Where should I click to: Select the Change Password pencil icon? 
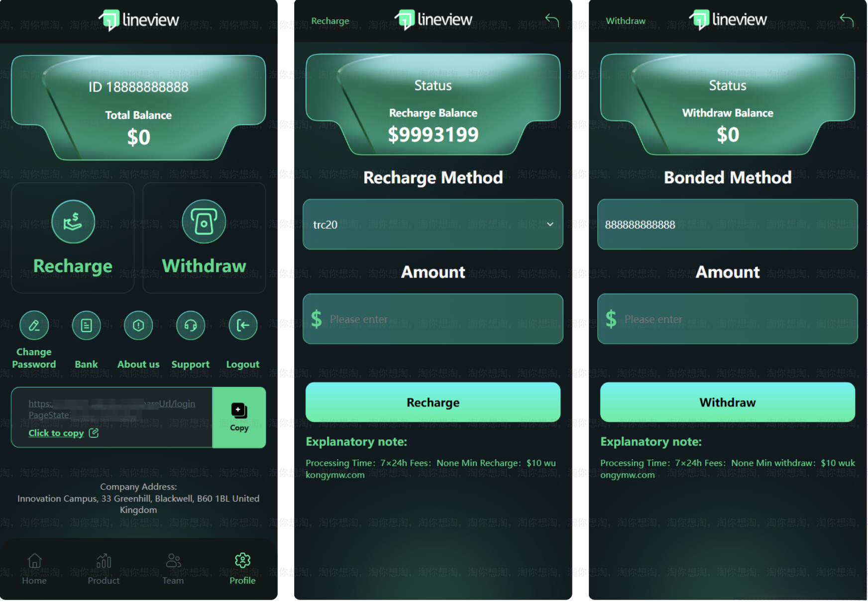(x=34, y=325)
